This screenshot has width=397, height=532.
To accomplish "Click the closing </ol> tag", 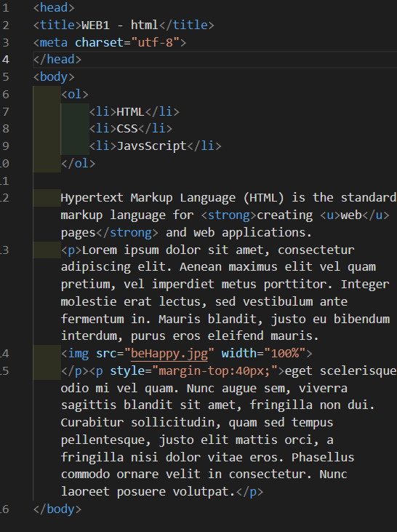I will coord(78,164).
